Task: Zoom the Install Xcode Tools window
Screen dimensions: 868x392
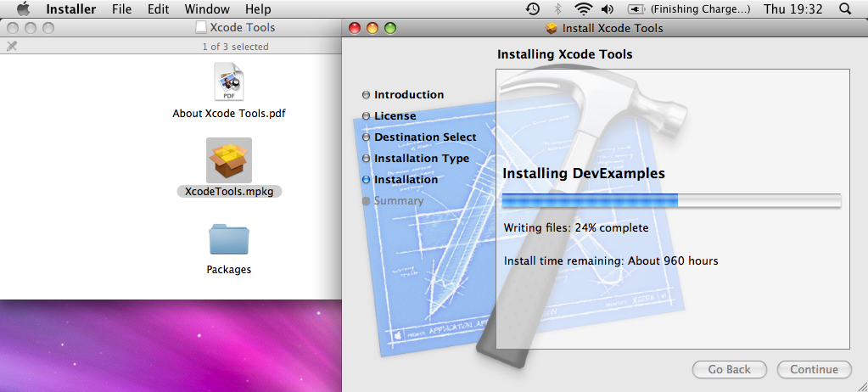Action: (391, 28)
